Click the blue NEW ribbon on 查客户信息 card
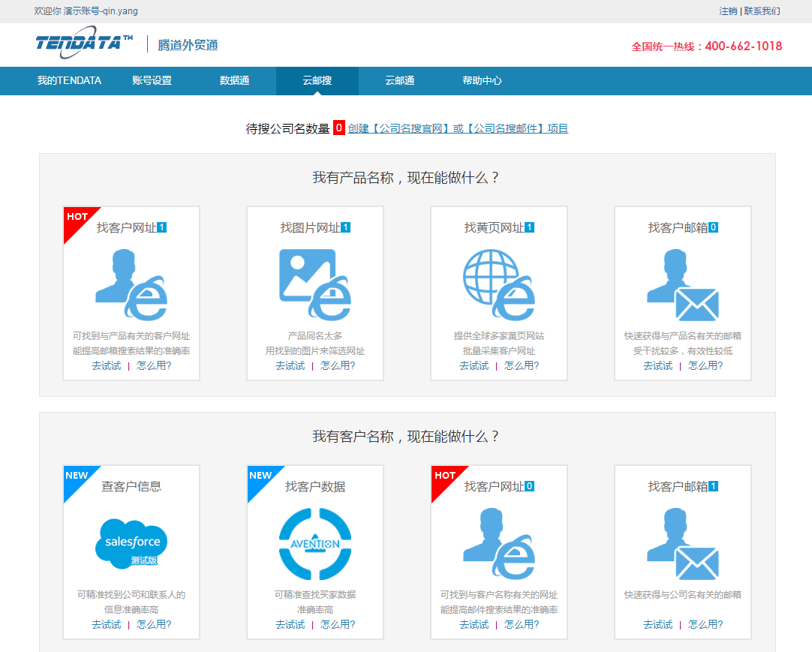 [75, 476]
